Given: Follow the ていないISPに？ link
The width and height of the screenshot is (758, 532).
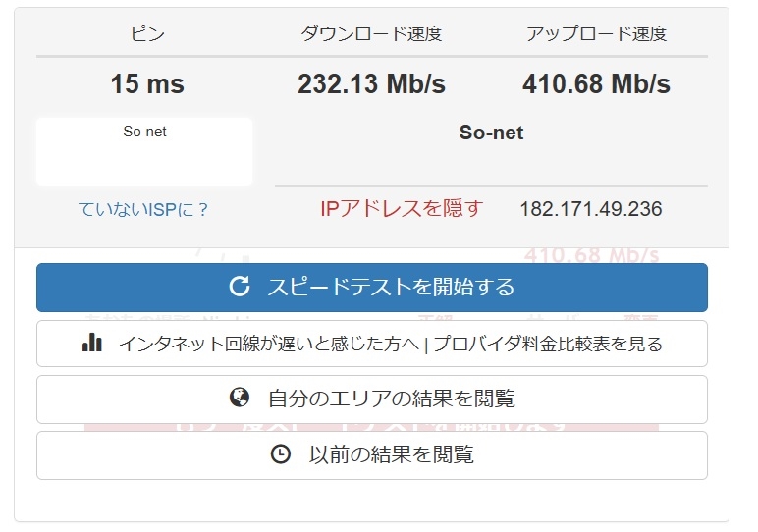Looking at the screenshot, I should (143, 209).
